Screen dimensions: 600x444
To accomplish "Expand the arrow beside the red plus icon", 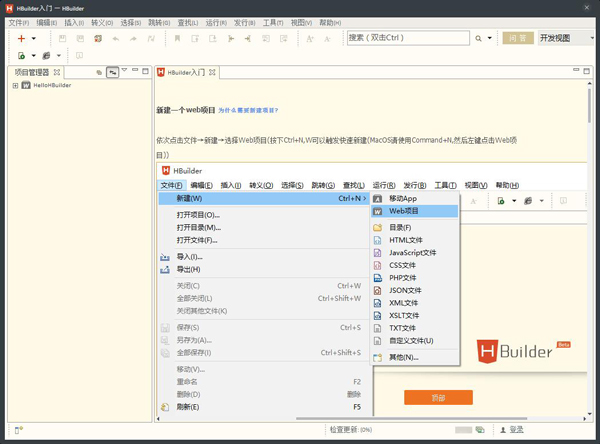I will pyautogui.click(x=34, y=38).
